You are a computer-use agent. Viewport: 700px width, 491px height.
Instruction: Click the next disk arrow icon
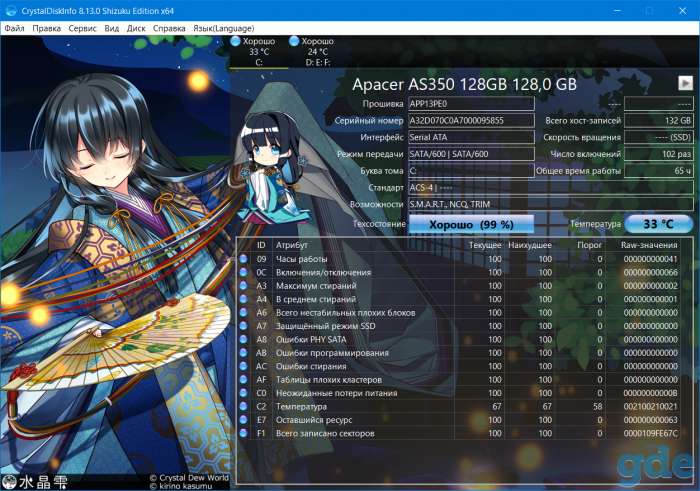[685, 83]
